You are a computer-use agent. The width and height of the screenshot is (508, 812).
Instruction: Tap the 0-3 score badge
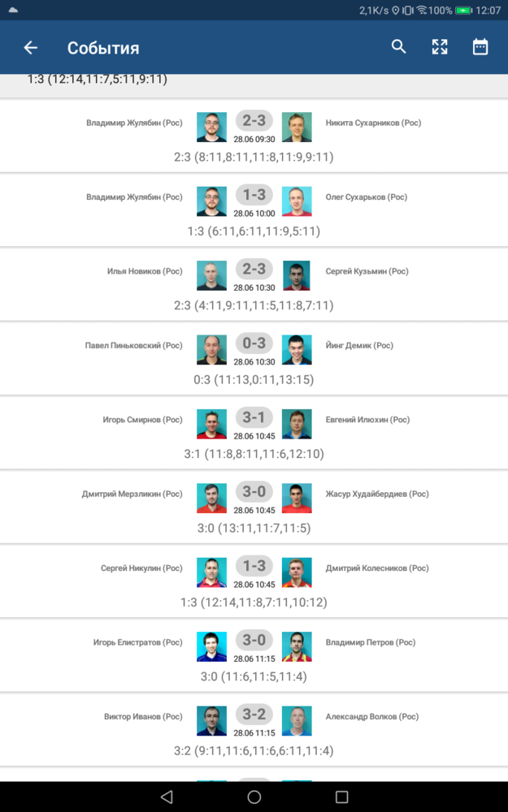coord(254,343)
